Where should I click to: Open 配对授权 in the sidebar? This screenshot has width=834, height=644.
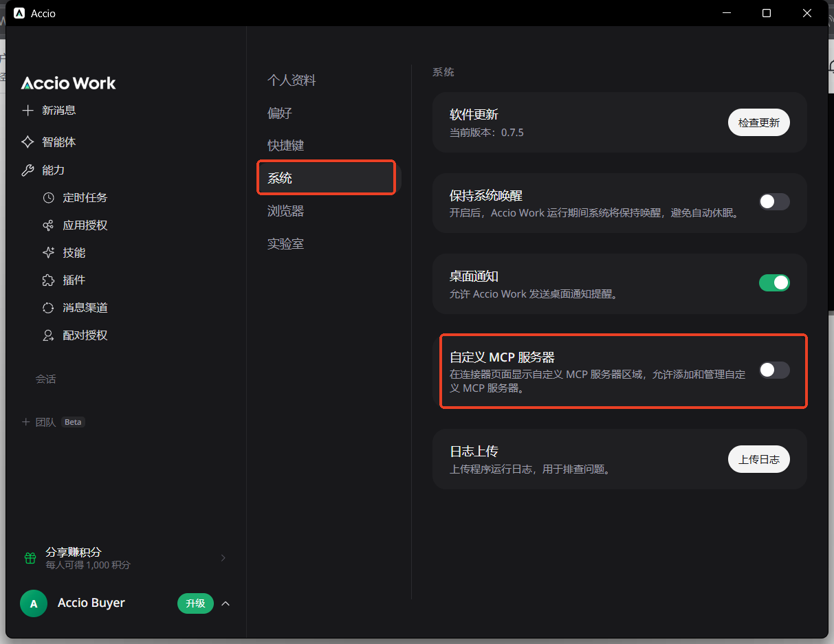[x=85, y=335]
